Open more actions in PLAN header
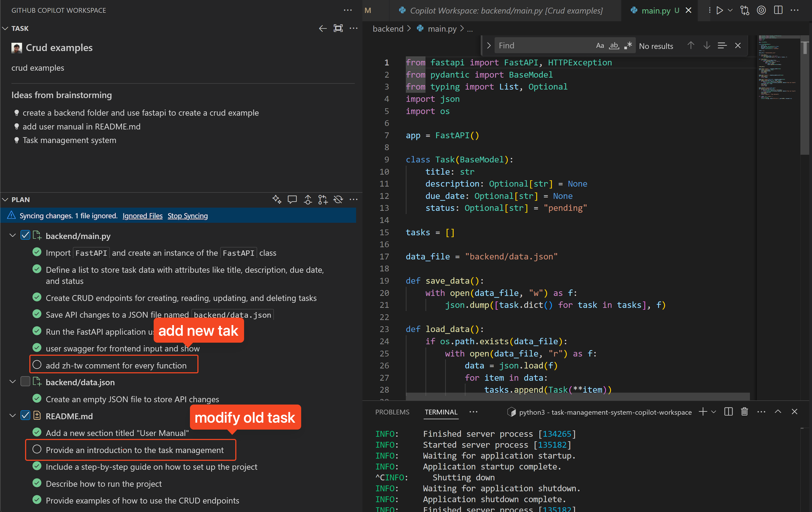Image resolution: width=812 pixels, height=512 pixels. point(353,199)
